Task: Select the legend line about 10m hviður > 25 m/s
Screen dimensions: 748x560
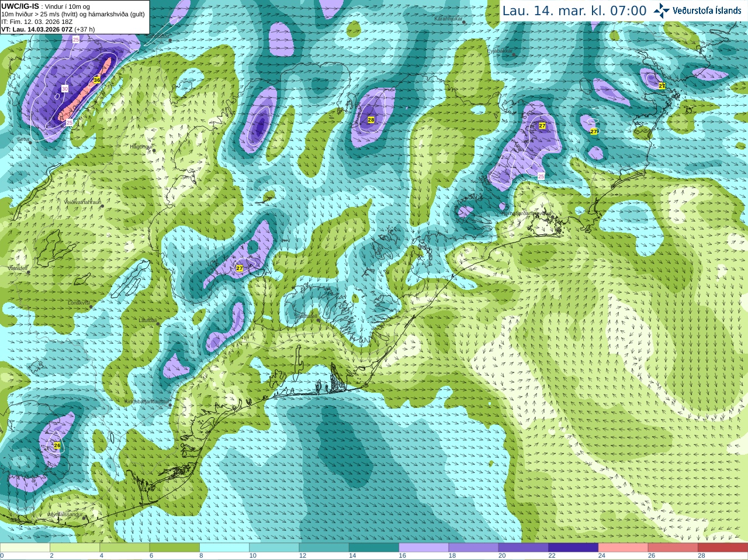Action: (x=73, y=14)
